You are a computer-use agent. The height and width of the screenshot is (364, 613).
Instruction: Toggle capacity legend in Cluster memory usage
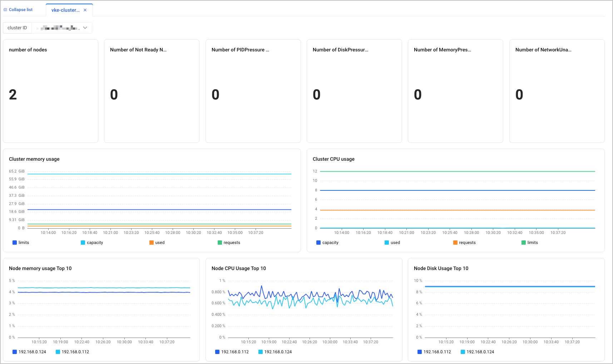(x=92, y=243)
